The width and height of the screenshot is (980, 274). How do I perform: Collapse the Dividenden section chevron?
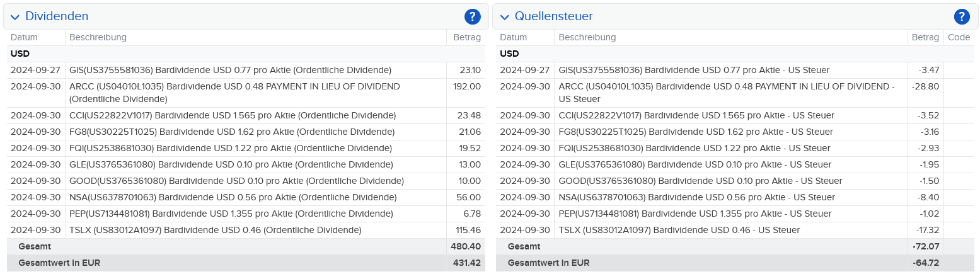pyautogui.click(x=15, y=17)
